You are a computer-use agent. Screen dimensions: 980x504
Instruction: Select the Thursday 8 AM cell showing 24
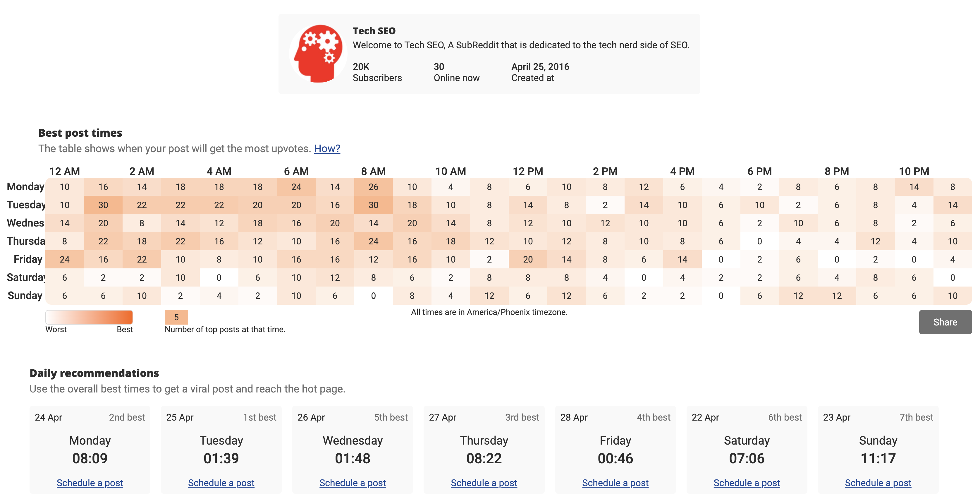point(373,241)
